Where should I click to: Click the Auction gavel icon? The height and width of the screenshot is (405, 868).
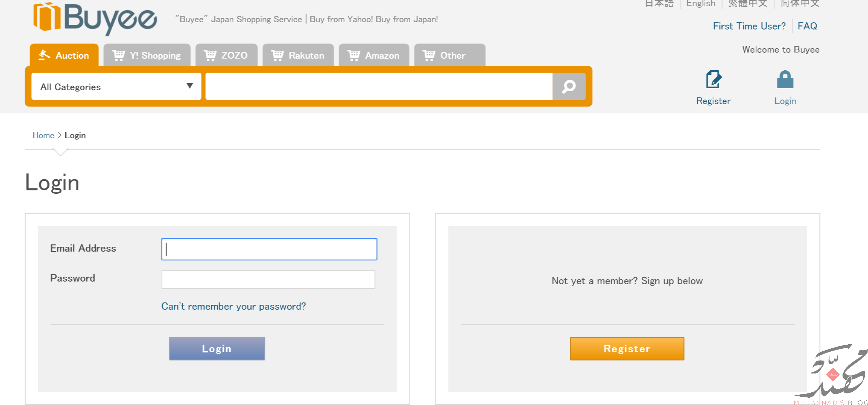44,55
